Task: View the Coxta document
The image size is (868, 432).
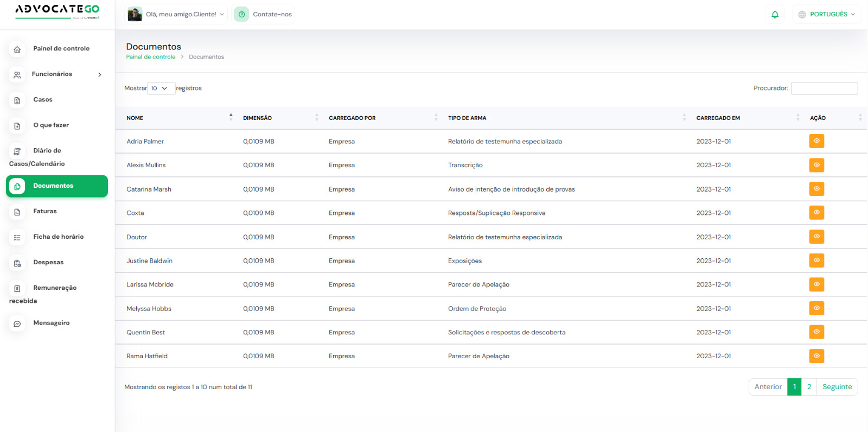Action: tap(816, 213)
